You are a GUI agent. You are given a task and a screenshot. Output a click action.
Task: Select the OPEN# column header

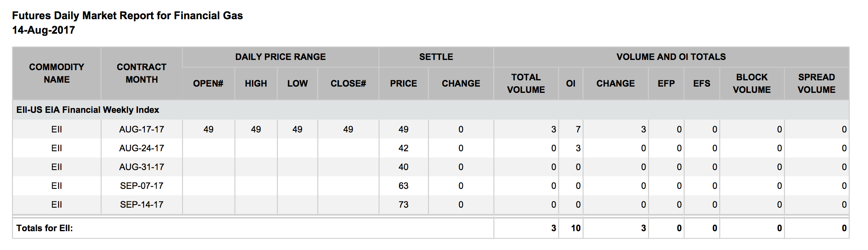point(208,83)
